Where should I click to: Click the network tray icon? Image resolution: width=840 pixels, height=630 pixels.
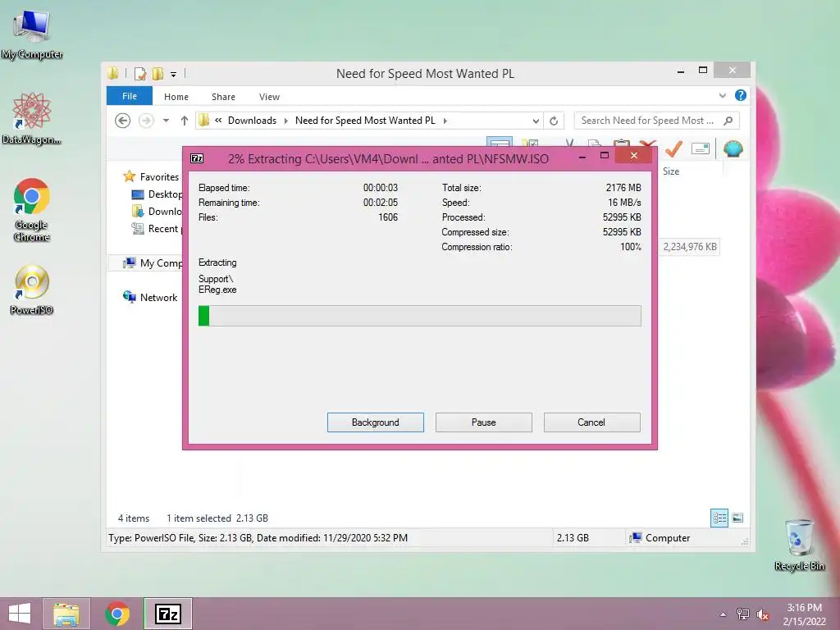click(x=743, y=614)
